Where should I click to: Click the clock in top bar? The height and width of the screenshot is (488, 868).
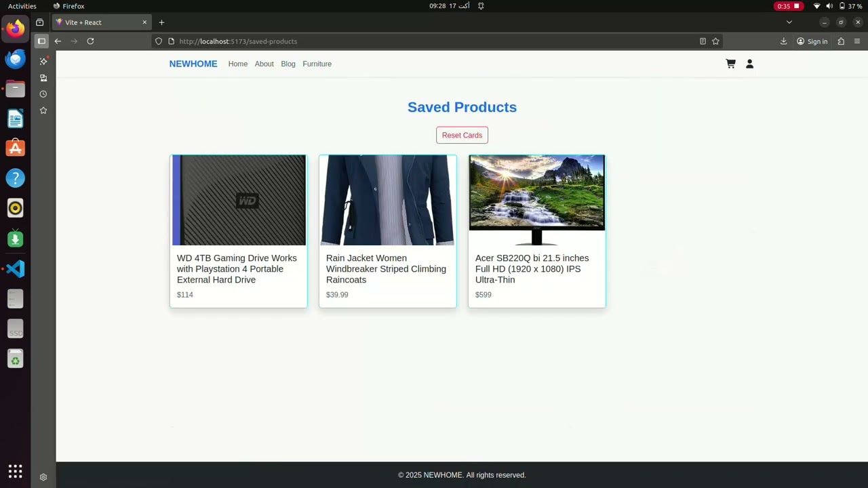[449, 6]
